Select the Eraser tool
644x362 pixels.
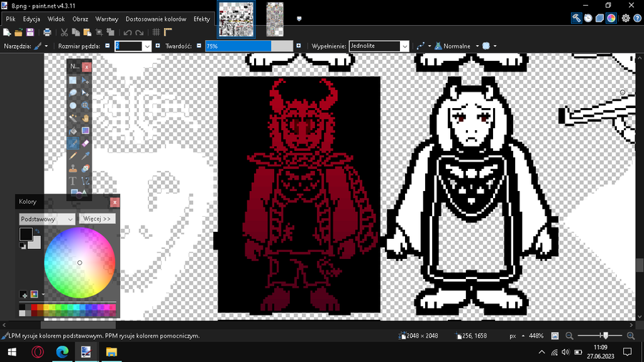[x=85, y=143]
